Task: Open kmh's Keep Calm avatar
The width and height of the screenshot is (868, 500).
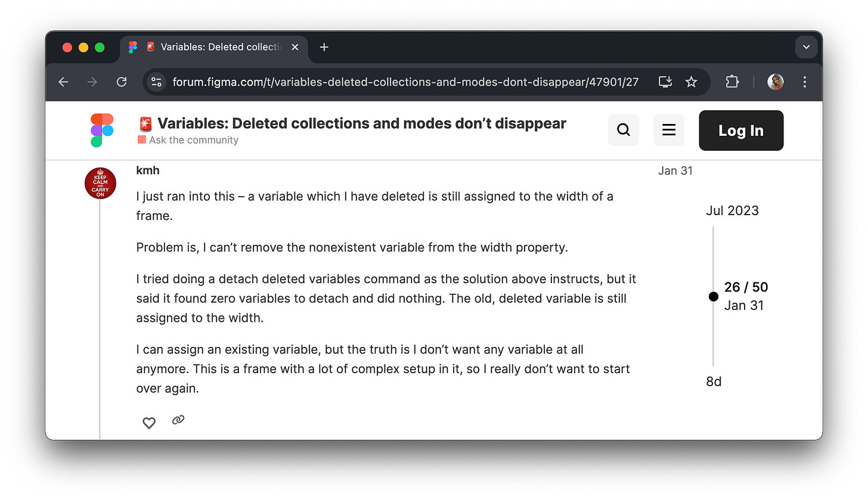Action: coord(100,184)
